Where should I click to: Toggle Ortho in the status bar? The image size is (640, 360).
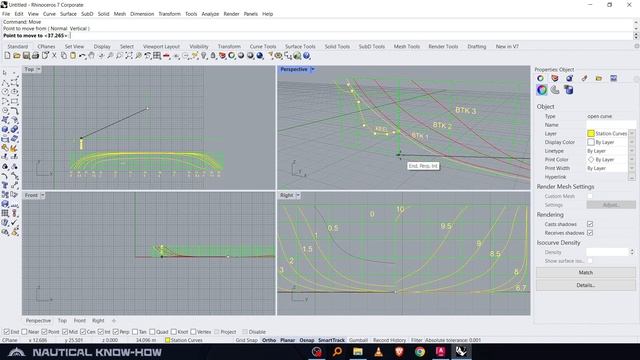pyautogui.click(x=269, y=340)
